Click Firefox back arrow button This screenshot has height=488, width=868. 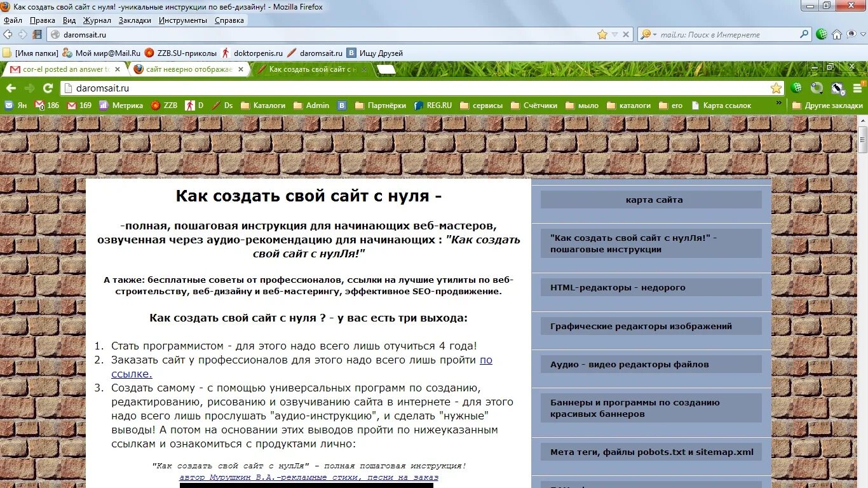coord(8,34)
